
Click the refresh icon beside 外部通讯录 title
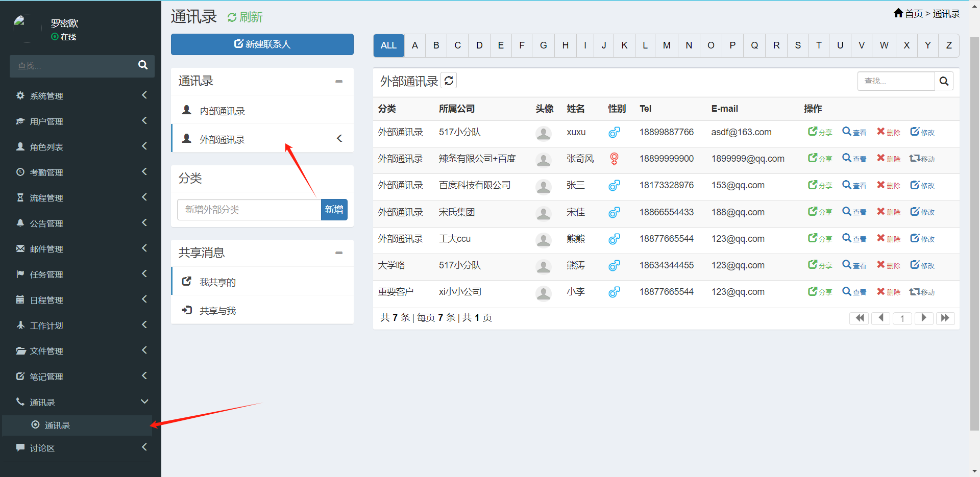pos(449,81)
